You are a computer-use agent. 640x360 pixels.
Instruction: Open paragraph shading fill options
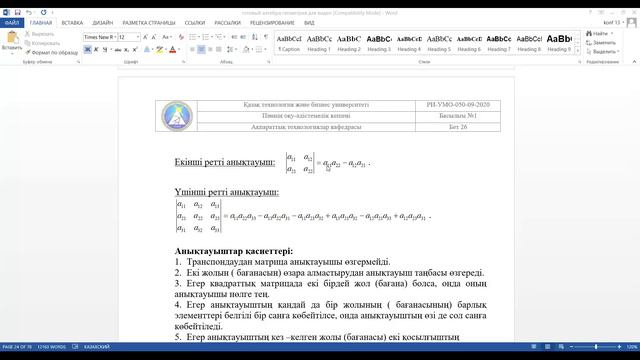[x=246, y=49]
